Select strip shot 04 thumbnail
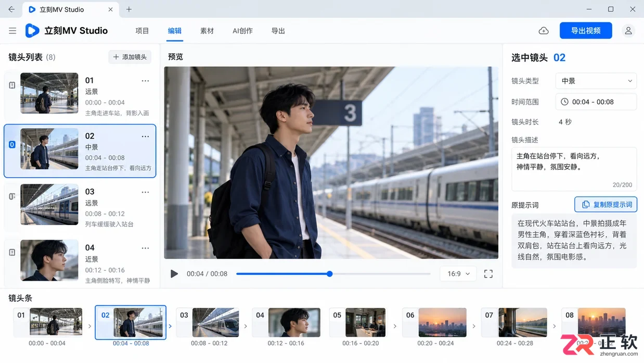The width and height of the screenshot is (644, 363). point(294,322)
